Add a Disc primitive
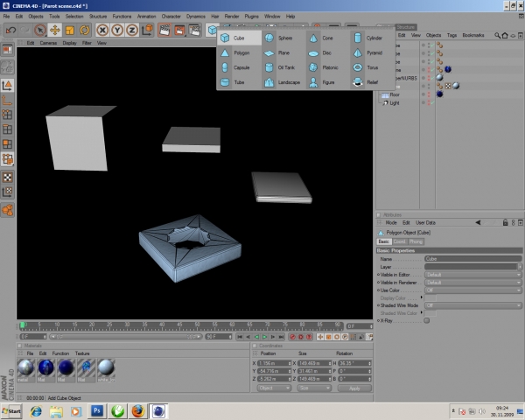The width and height of the screenshot is (525, 420). pos(327,52)
